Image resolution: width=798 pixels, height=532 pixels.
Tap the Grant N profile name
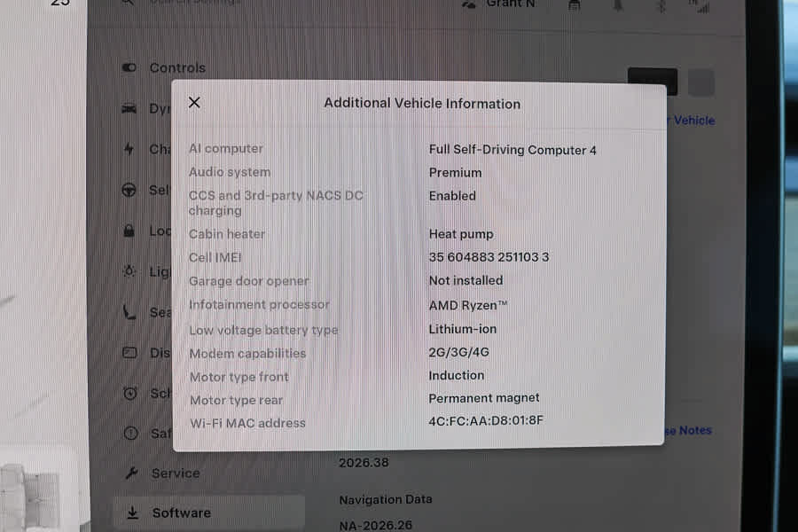tap(511, 4)
